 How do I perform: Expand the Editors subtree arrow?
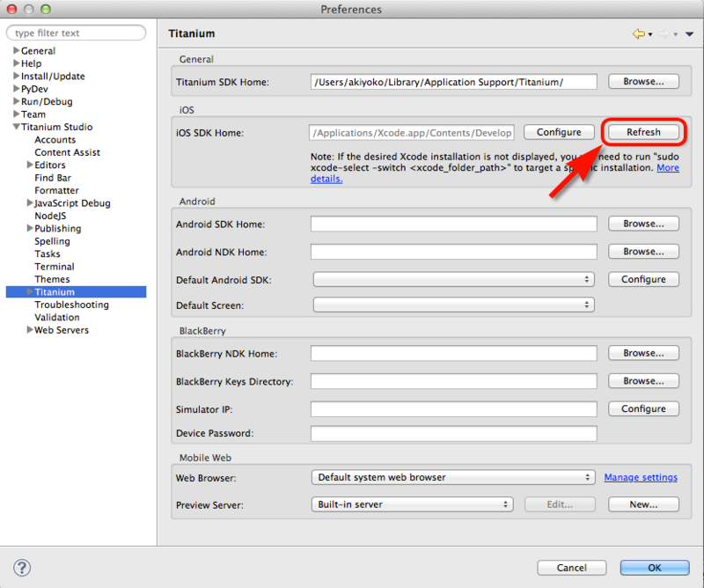coord(30,165)
